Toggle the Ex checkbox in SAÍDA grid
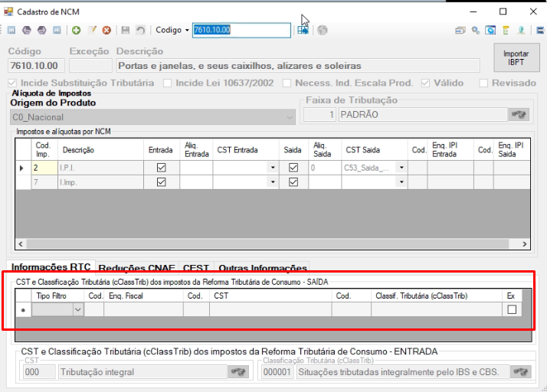 coord(512,309)
